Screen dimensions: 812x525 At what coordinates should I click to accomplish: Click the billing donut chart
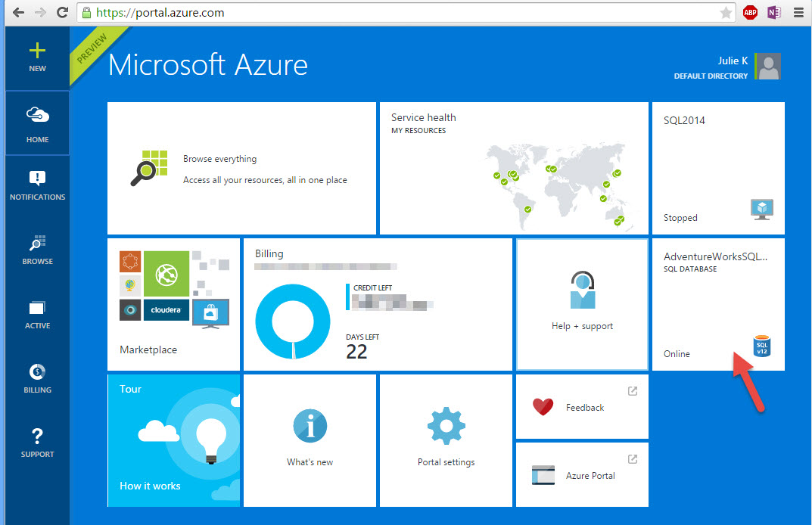click(x=293, y=322)
